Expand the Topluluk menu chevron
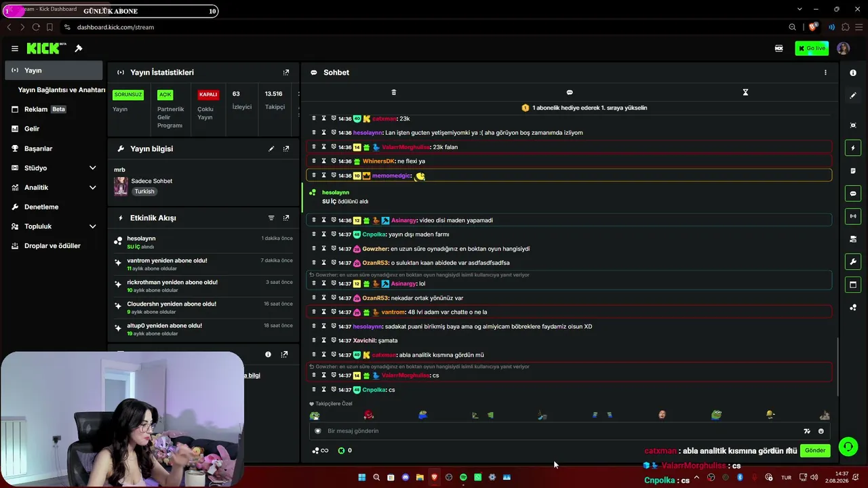This screenshot has height=488, width=868. point(92,226)
